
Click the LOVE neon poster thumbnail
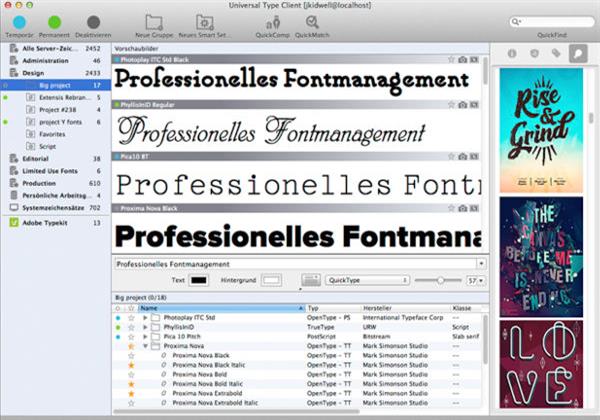click(541, 364)
